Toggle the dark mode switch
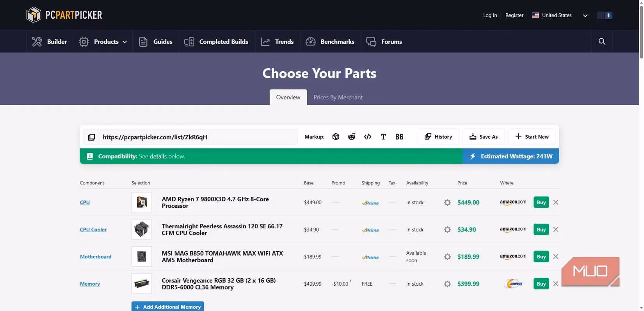This screenshot has width=644, height=311. (605, 15)
